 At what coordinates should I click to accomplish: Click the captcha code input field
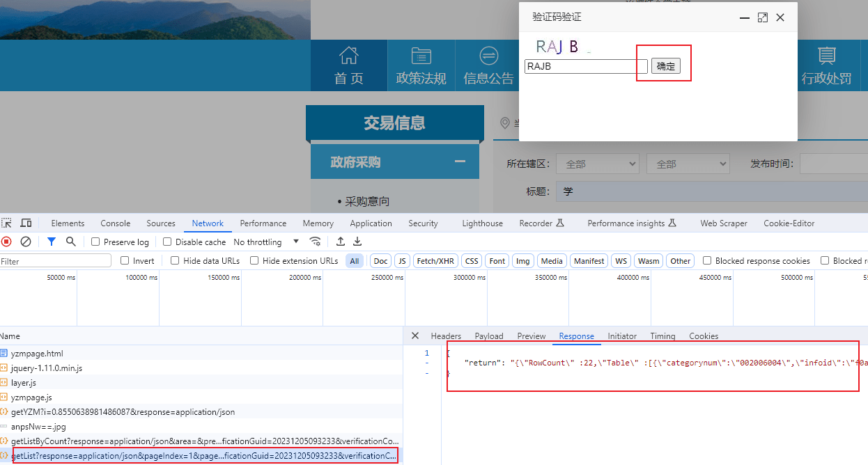point(586,67)
